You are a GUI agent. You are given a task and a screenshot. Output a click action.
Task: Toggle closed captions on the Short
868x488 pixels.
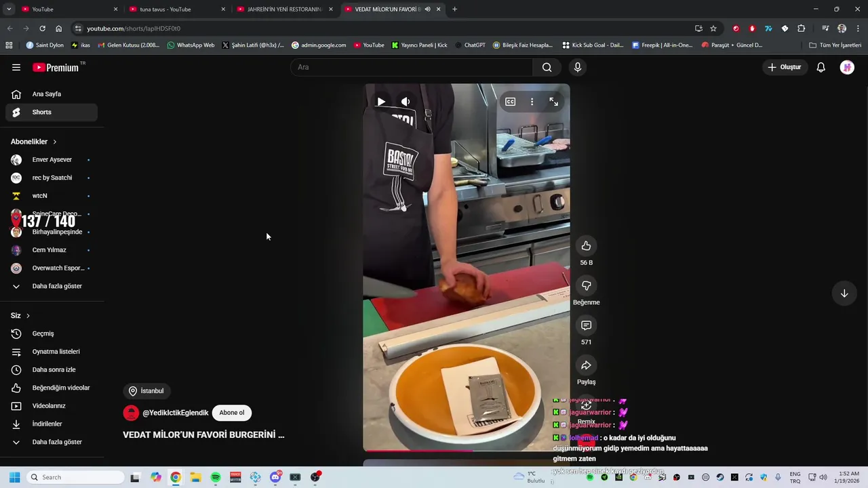coord(510,102)
